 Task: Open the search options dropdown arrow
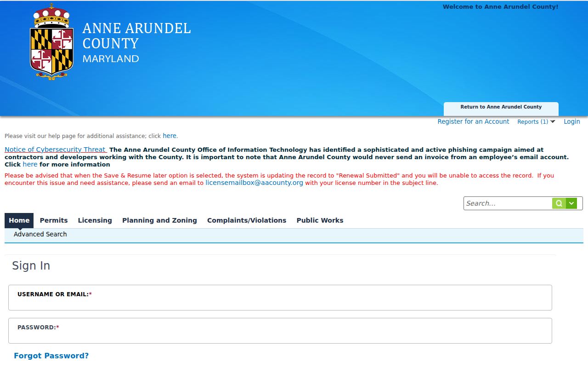click(x=571, y=203)
